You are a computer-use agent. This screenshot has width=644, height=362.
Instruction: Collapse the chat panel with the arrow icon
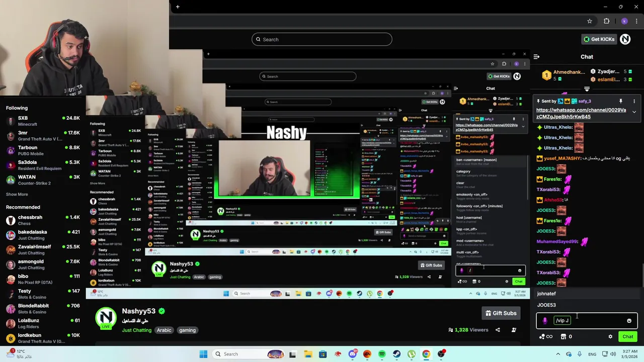[x=536, y=57]
